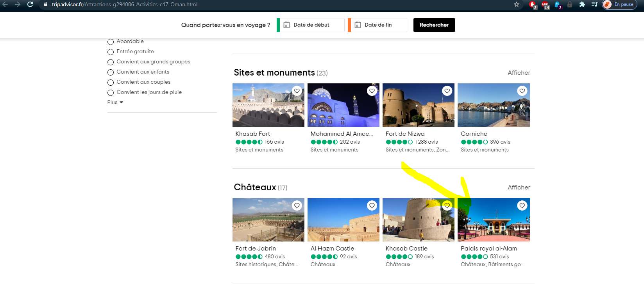Screen dimensions: 644x292
Task: Select the Entrée gratuite filter
Action: (x=111, y=52)
